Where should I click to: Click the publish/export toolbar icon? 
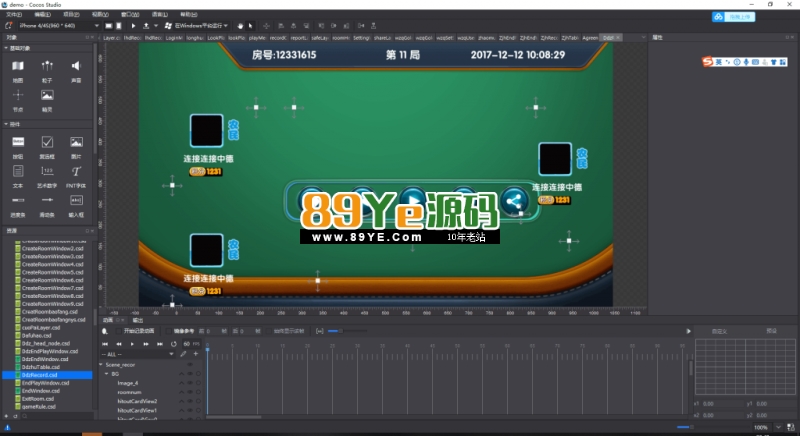tap(146, 25)
